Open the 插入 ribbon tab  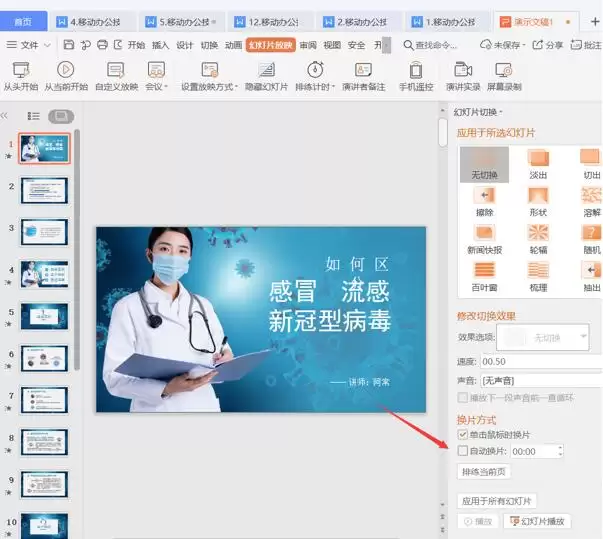click(160, 44)
